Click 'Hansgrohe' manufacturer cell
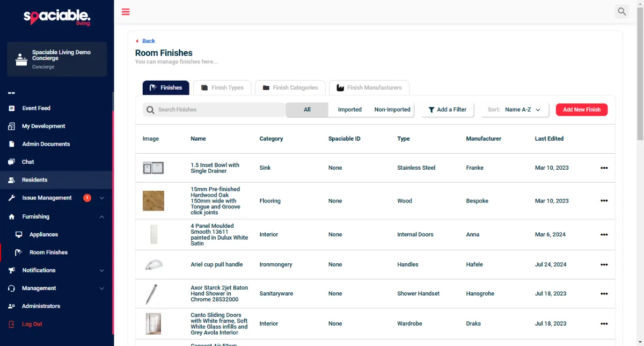The width and height of the screenshot is (644, 346). tap(480, 294)
